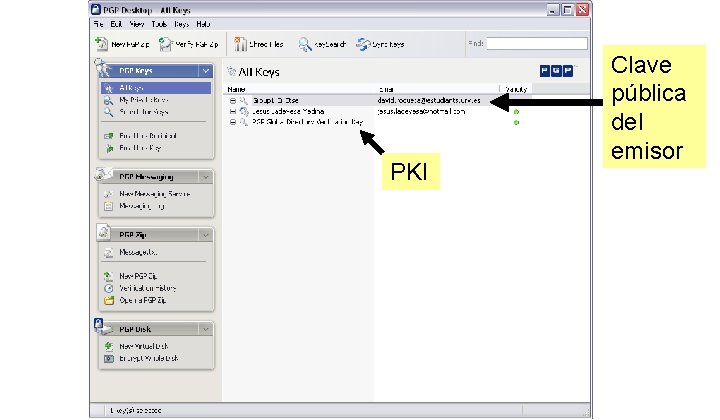
Task: Click the Email this Key icon
Action: [x=109, y=148]
